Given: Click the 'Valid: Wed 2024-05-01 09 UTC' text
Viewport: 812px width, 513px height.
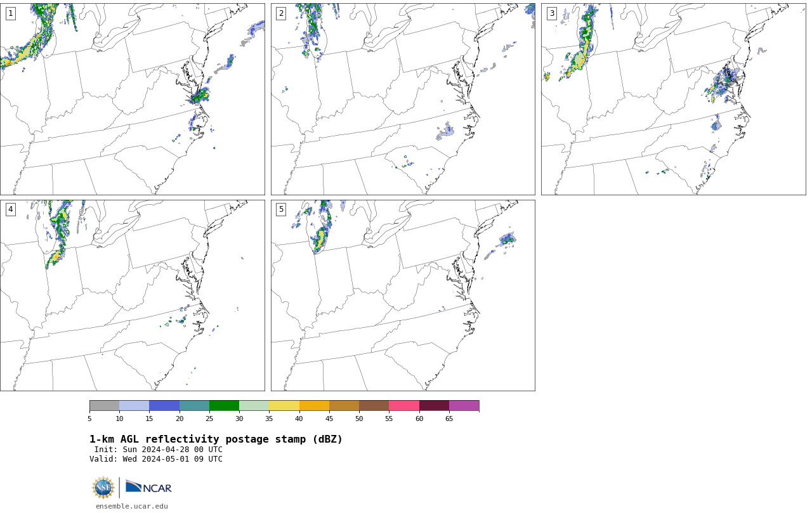Looking at the screenshot, I should (x=156, y=459).
